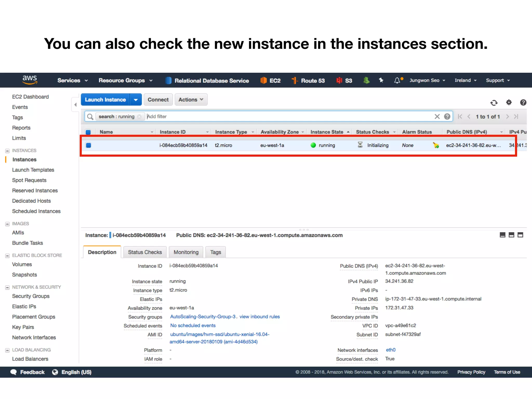The width and height of the screenshot is (532, 399).
Task: Switch to the Monitoring tab
Action: [186, 252]
